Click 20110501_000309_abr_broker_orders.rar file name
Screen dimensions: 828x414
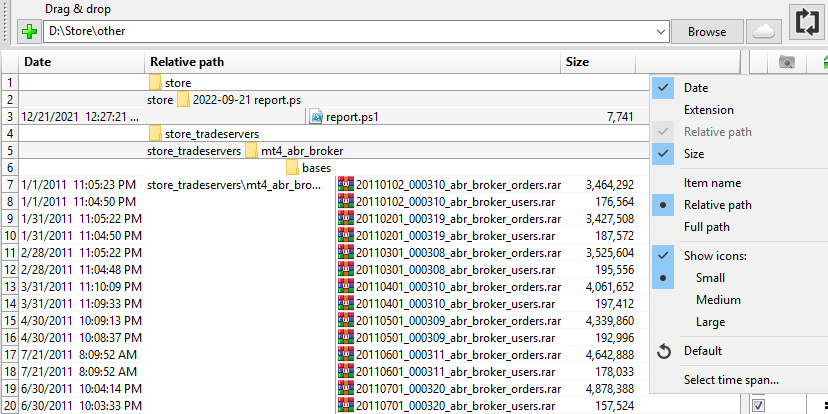458,321
